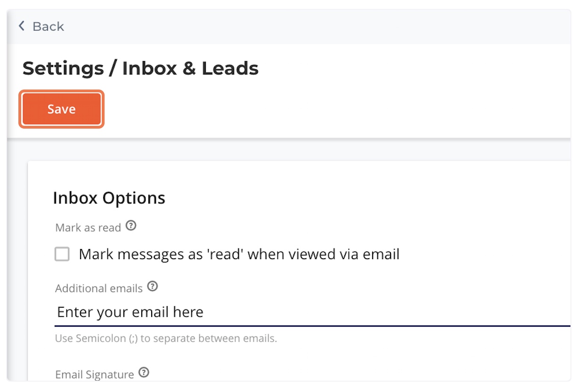This screenshot has width=586, height=392.
Task: Select the semicolon separator helper text
Action: tap(166, 338)
